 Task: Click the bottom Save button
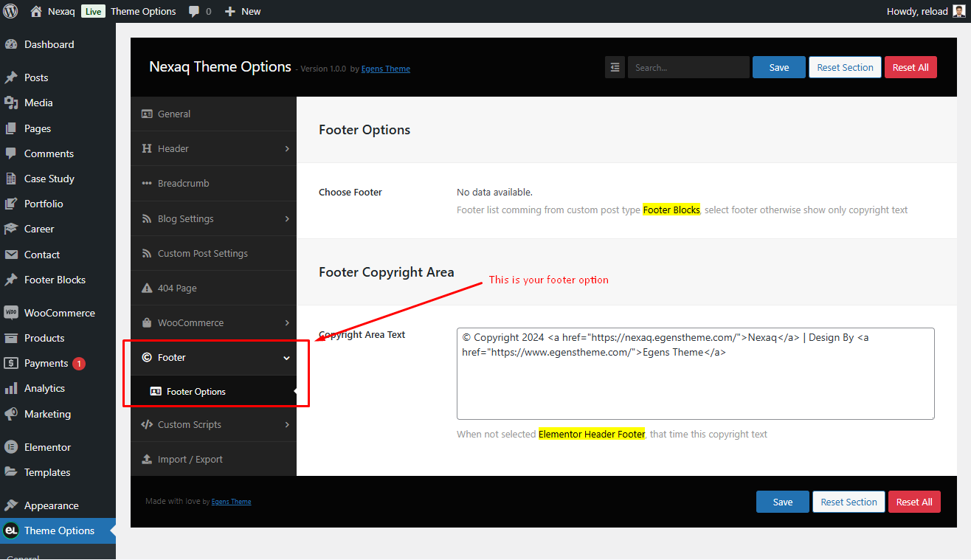pyautogui.click(x=783, y=502)
